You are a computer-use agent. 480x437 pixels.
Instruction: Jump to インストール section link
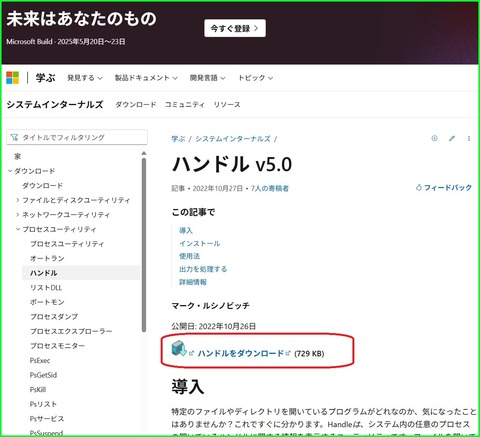pyautogui.click(x=200, y=243)
